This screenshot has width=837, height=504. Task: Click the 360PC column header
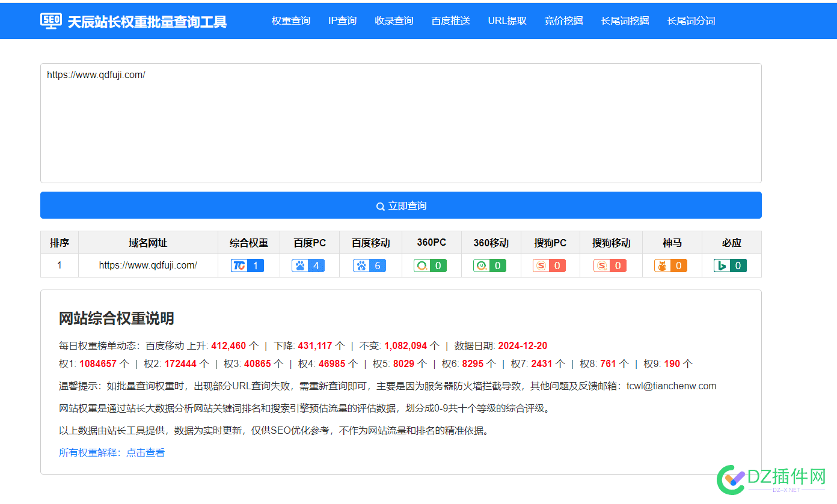(x=432, y=243)
